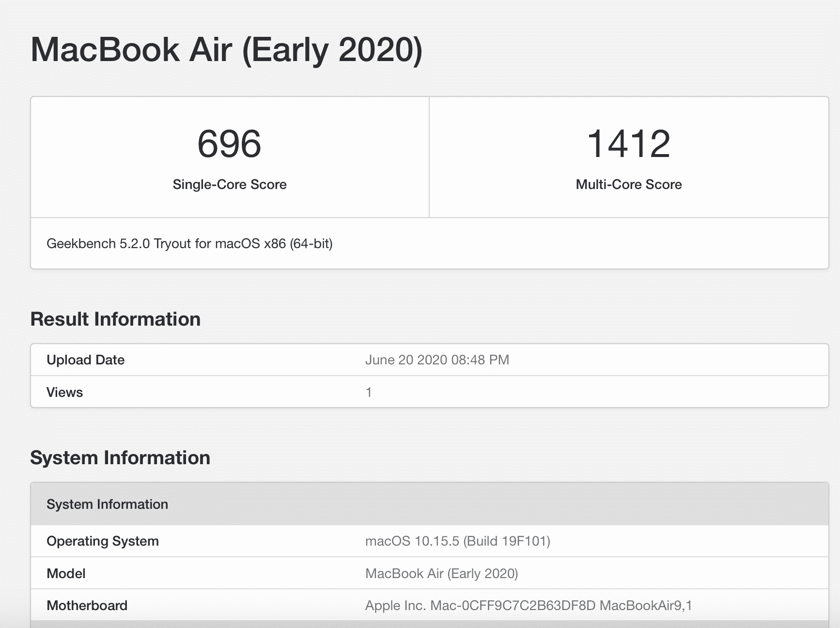The image size is (840, 628).
Task: Select the upload date June 20 2020
Action: coord(438,360)
